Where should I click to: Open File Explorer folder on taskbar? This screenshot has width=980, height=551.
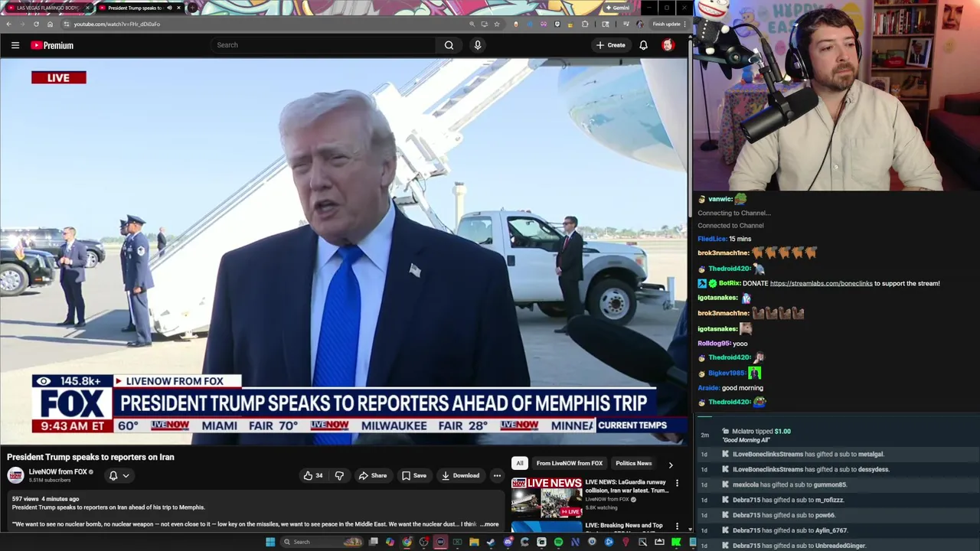pos(474,543)
